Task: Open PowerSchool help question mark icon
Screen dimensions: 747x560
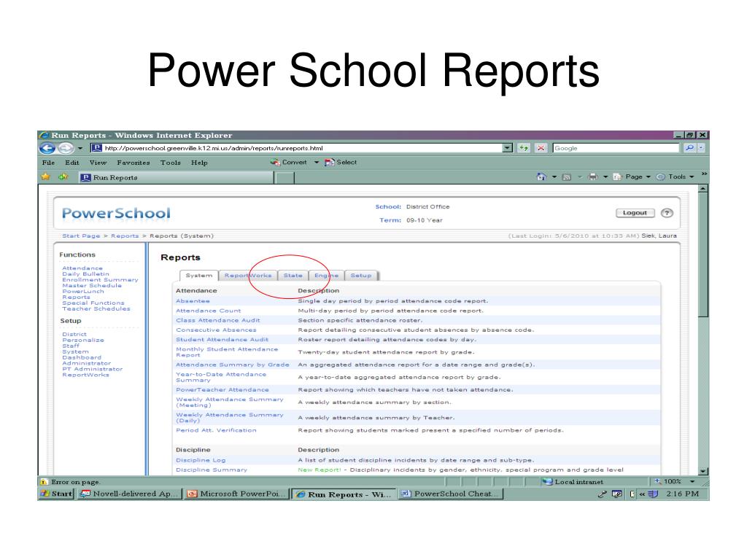Action: point(667,213)
